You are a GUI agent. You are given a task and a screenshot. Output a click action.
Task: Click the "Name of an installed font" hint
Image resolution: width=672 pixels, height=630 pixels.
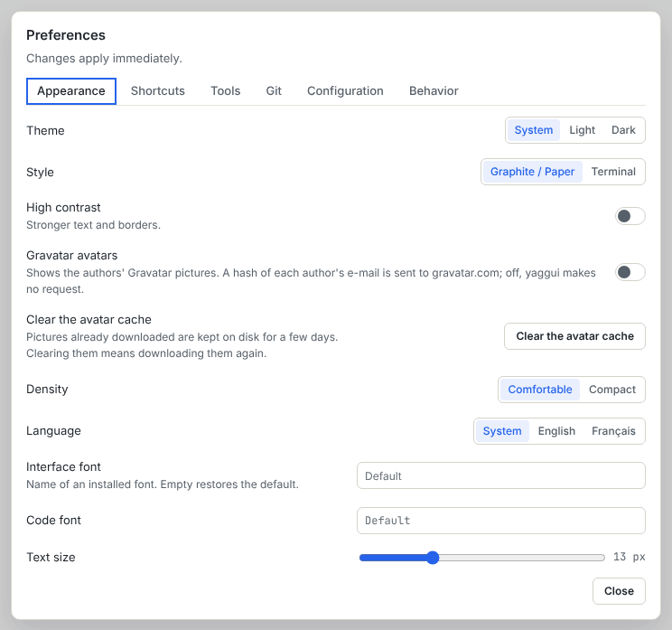(x=163, y=484)
